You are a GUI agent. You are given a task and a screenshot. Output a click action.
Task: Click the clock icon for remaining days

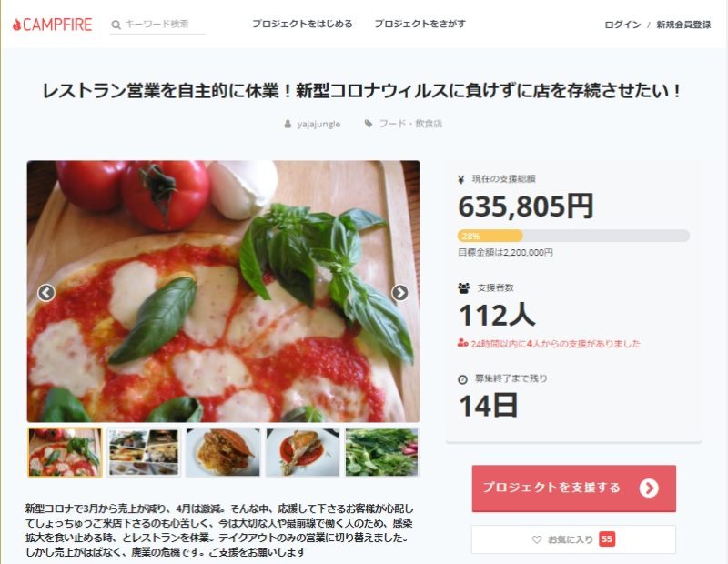click(x=462, y=379)
